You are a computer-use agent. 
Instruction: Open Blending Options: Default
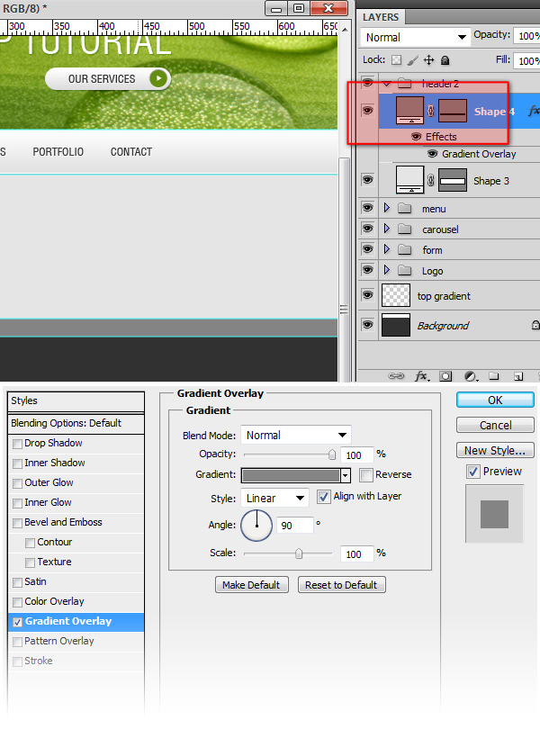[76, 423]
